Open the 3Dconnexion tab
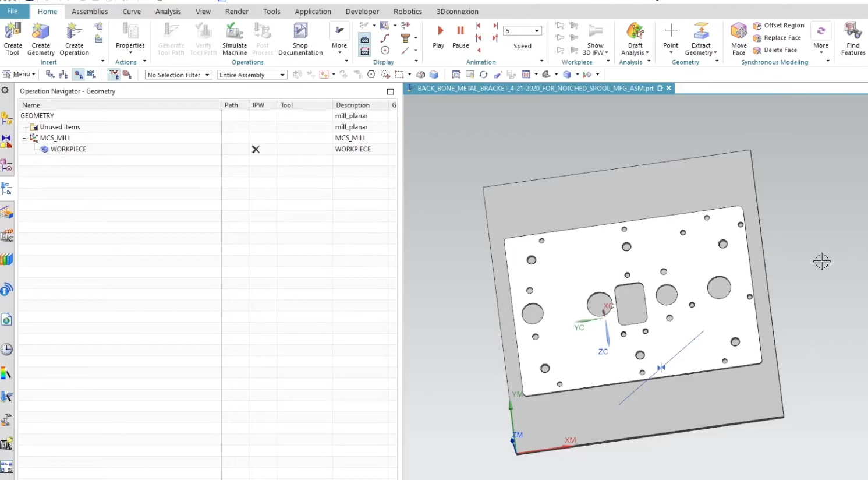This screenshot has width=868, height=480. 458,12
